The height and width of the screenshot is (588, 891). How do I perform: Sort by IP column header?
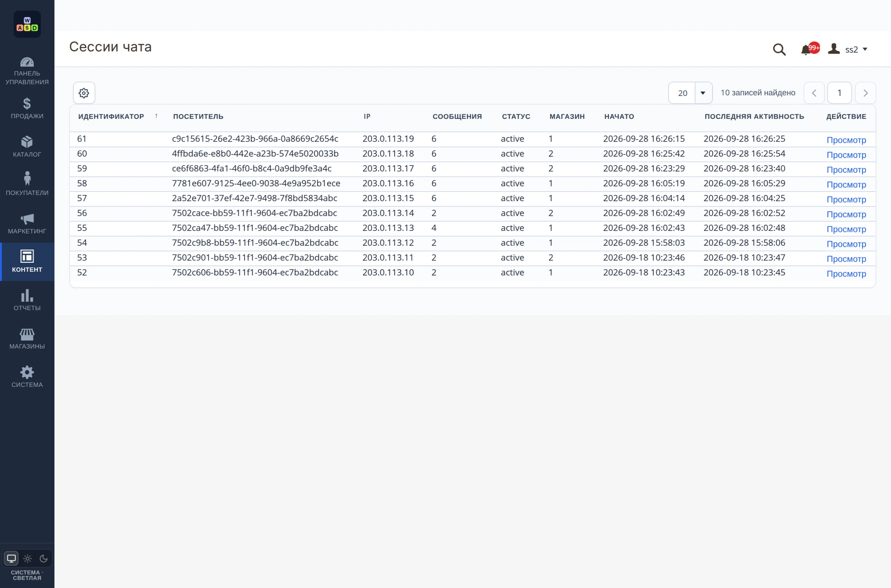point(367,117)
